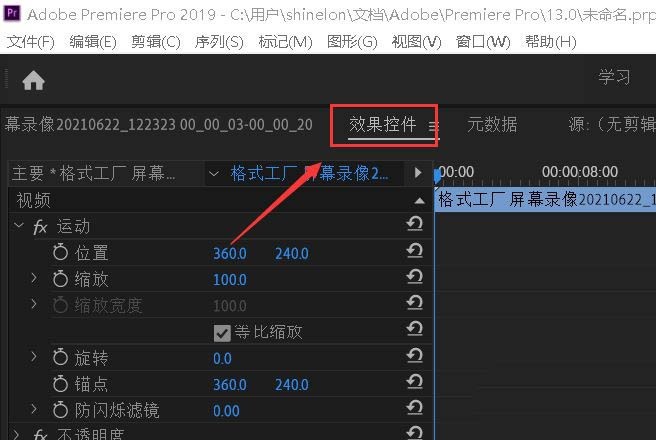The width and height of the screenshot is (656, 440).
Task: Switch to the 元数据 tab
Action: 492,125
